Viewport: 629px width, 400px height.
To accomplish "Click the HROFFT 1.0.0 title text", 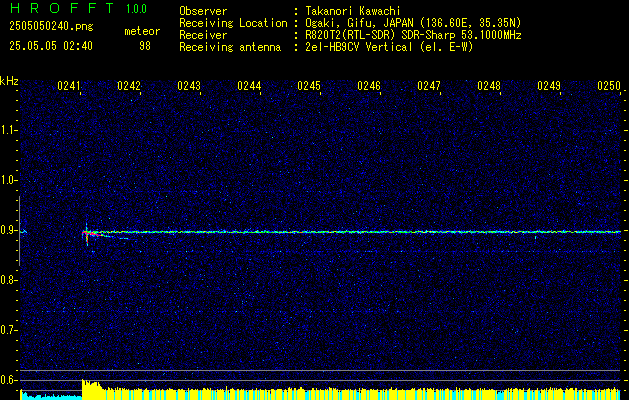I will [x=78, y=8].
